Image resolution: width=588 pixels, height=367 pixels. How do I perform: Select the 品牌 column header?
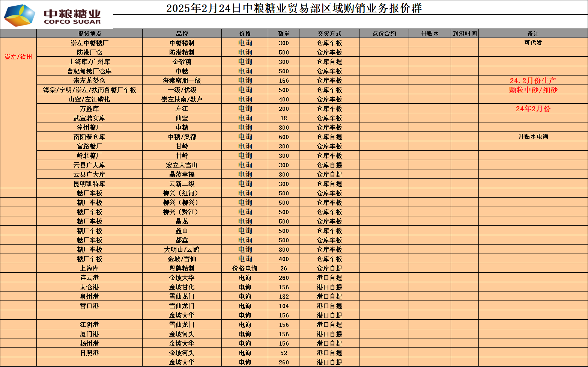point(182,33)
